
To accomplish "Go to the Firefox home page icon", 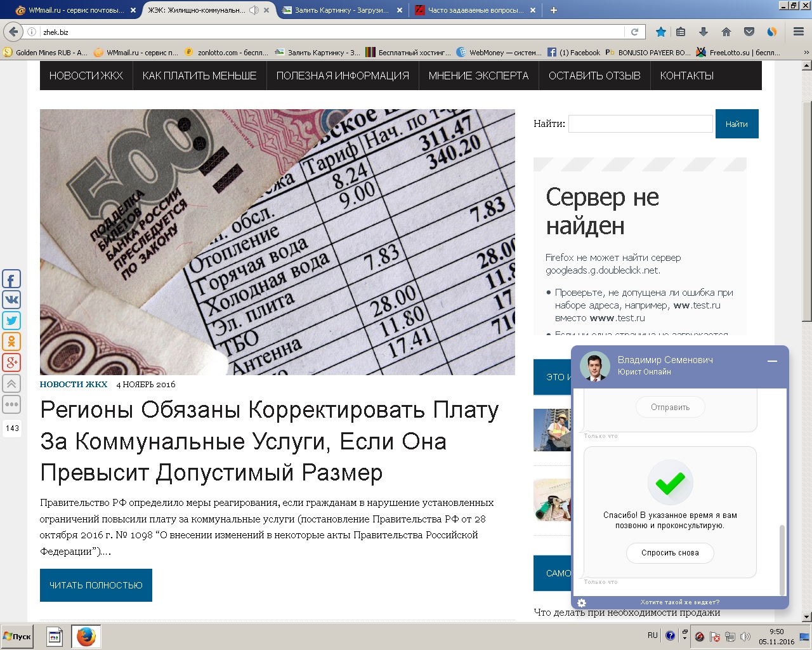I will (x=726, y=32).
